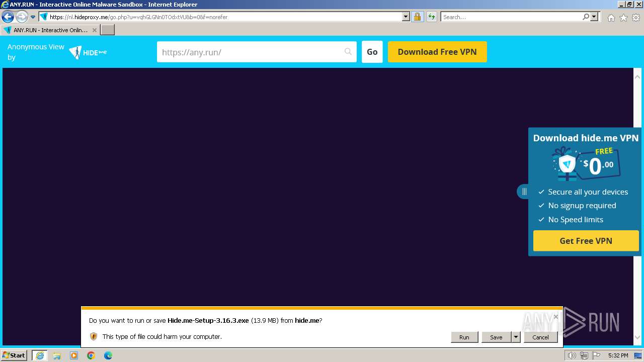Expand the Save options dropdown arrow
The height and width of the screenshot is (362, 644).
[516, 337]
